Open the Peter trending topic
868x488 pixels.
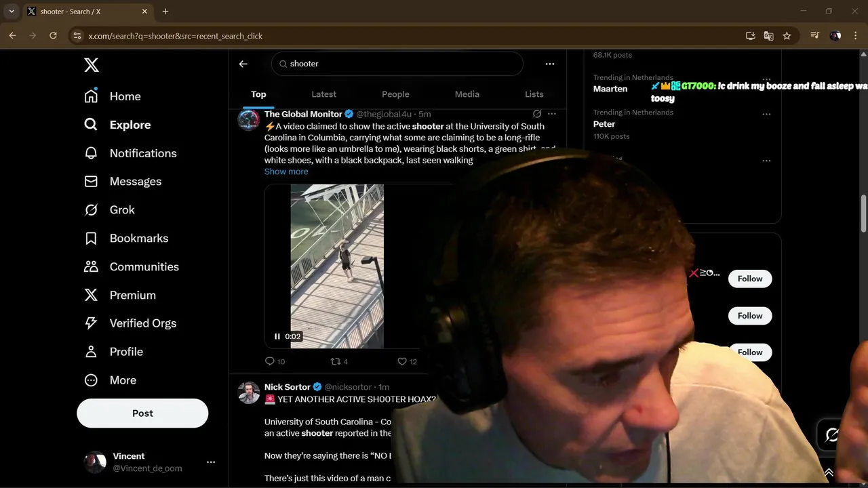[604, 124]
